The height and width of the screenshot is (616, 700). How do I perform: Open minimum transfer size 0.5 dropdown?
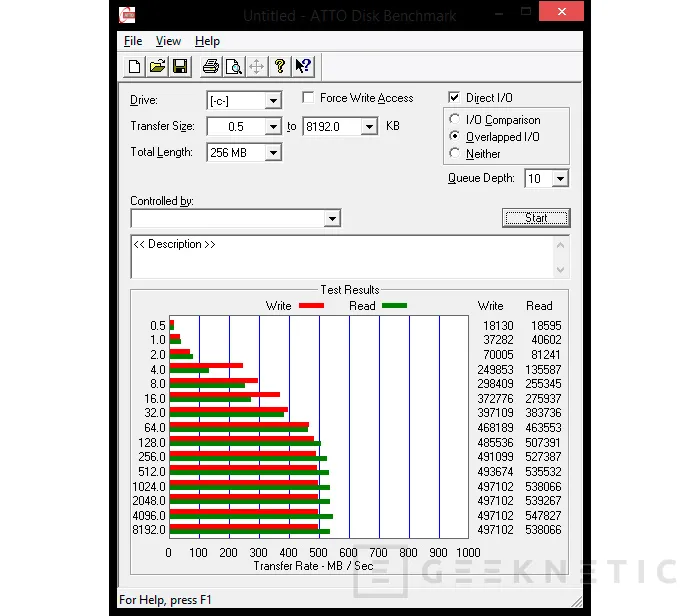click(273, 127)
